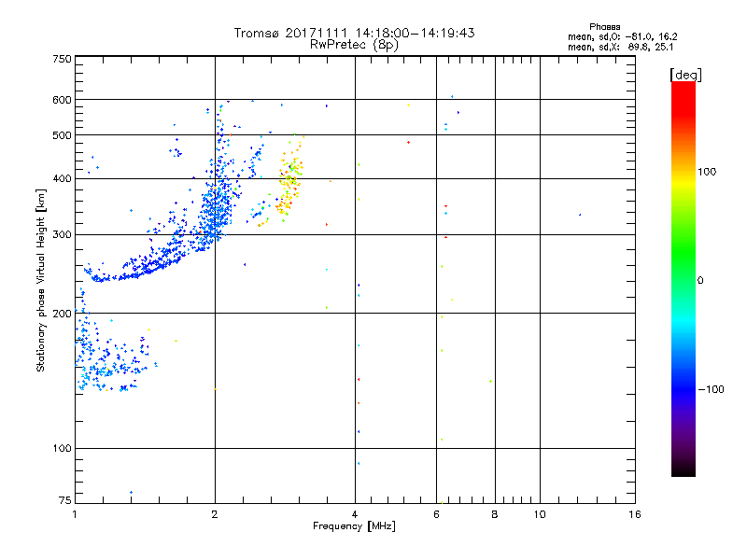Click the x-axis label "8"
747x560 pixels.
[x=495, y=514]
